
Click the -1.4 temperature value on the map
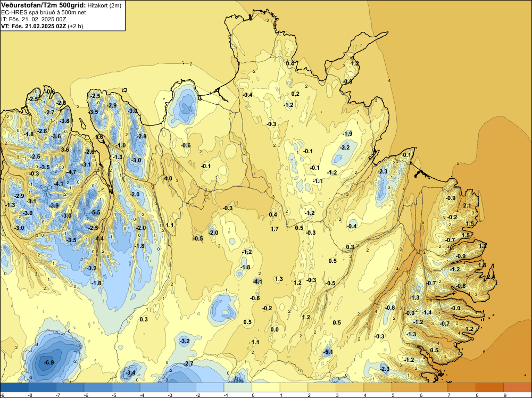tap(427, 312)
